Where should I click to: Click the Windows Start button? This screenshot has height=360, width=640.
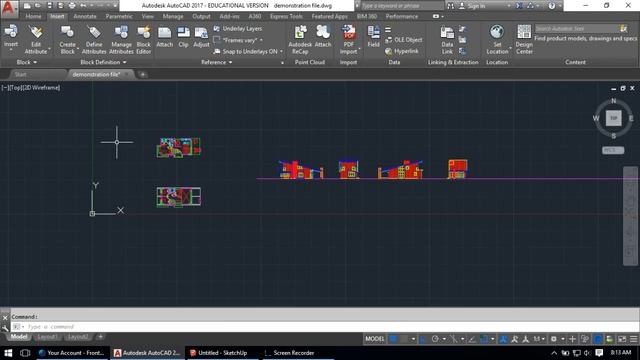pyautogui.click(x=8, y=353)
